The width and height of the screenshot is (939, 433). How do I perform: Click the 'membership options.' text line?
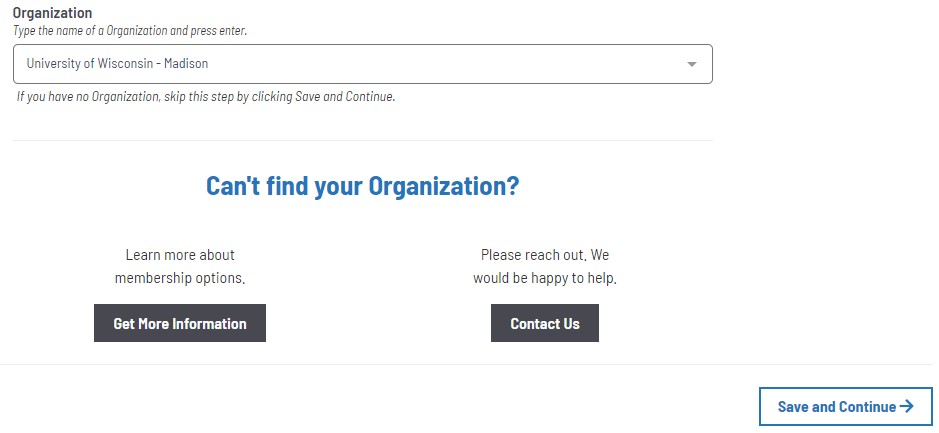(x=180, y=278)
